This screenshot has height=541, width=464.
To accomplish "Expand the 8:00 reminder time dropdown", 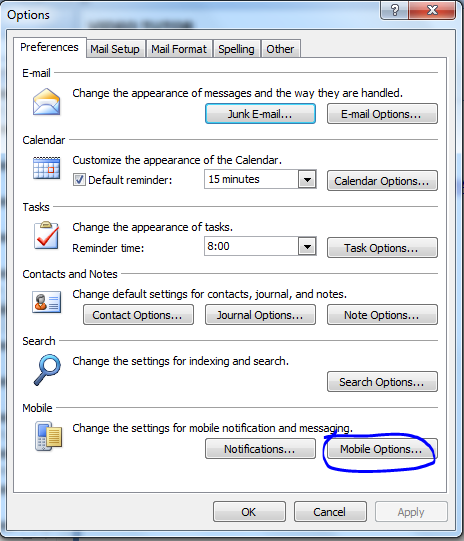I will click(307, 246).
